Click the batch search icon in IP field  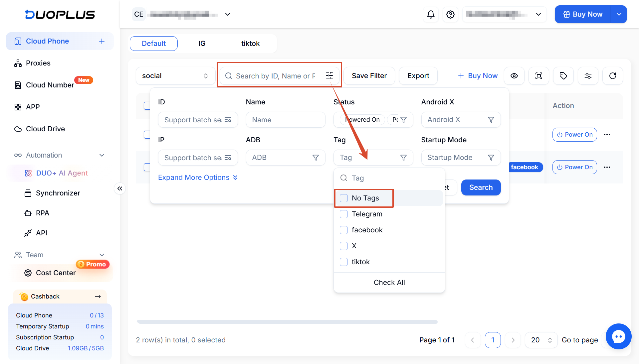[228, 158]
